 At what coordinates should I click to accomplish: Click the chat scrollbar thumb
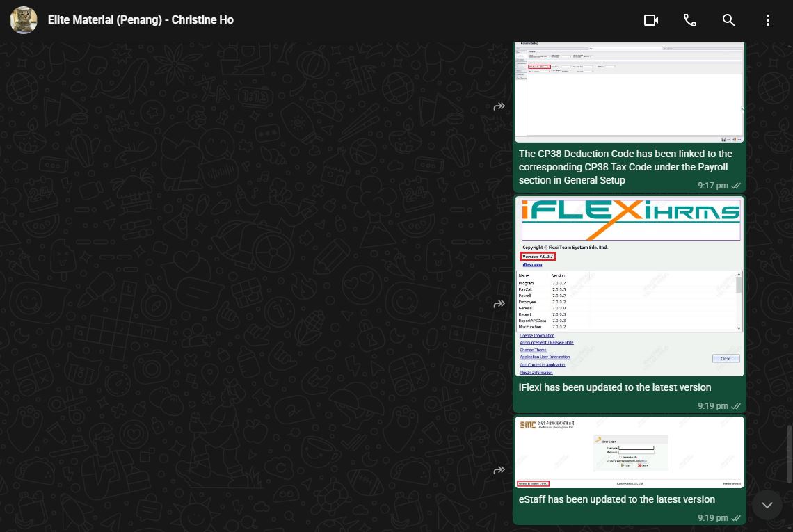pyautogui.click(x=789, y=453)
